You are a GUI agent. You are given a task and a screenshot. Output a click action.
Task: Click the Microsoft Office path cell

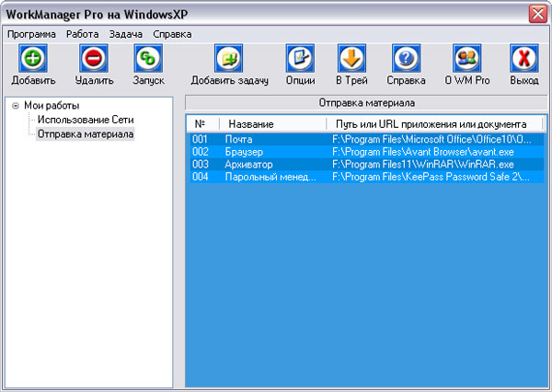[431, 139]
